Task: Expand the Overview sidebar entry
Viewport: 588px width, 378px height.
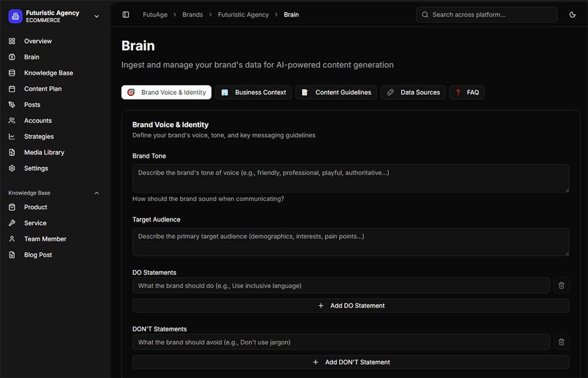Action: click(x=37, y=41)
